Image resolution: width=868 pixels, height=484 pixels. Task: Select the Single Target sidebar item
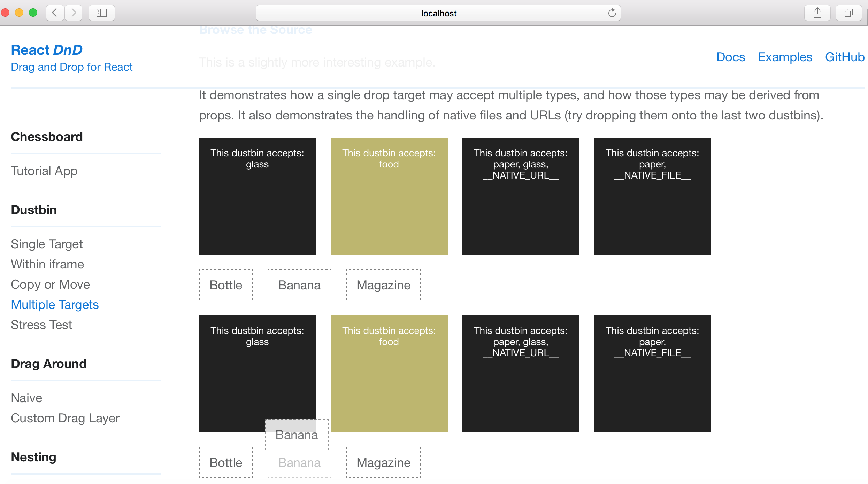coord(47,244)
